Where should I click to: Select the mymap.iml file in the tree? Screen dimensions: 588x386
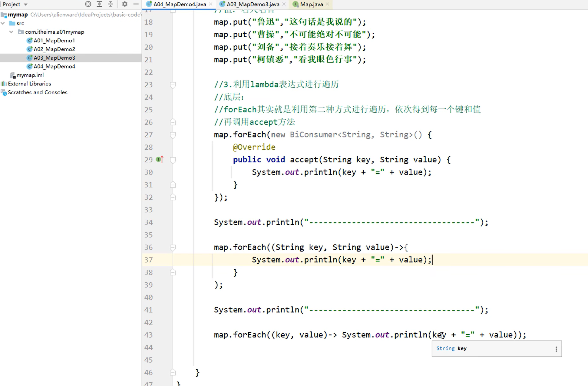(30, 75)
